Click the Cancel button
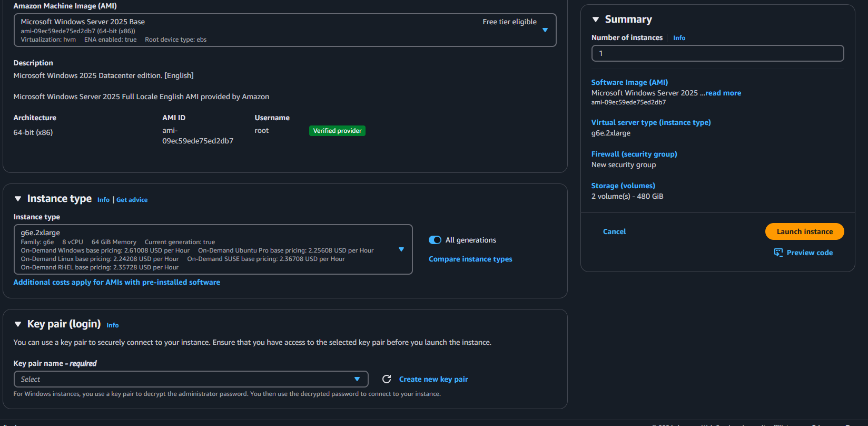This screenshot has width=868, height=426. click(x=614, y=231)
